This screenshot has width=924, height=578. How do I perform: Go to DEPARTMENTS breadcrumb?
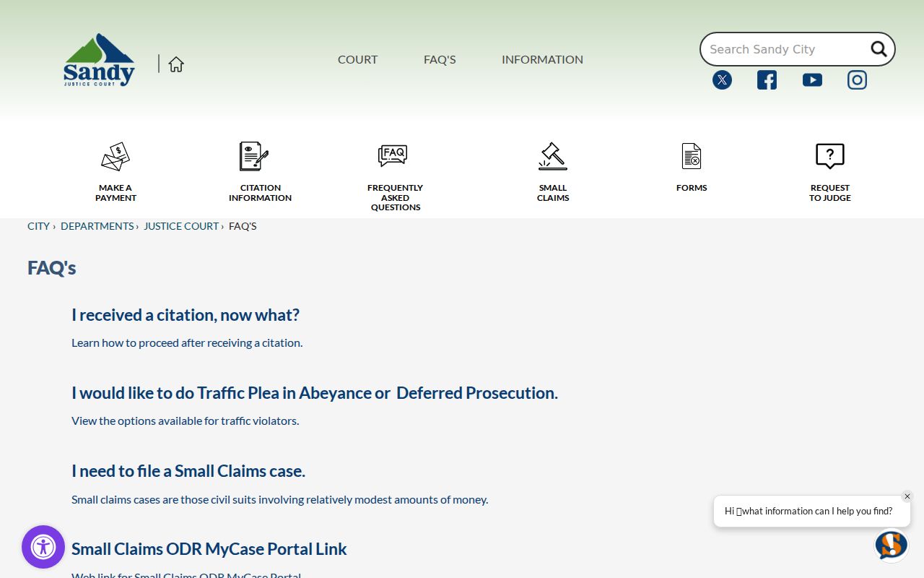coord(97,226)
